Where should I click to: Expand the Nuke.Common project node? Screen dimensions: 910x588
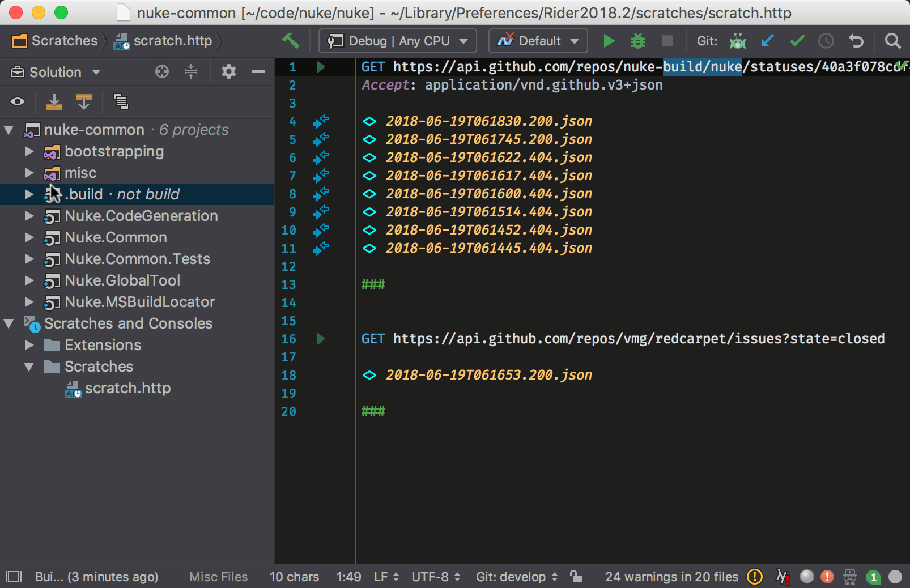click(29, 237)
